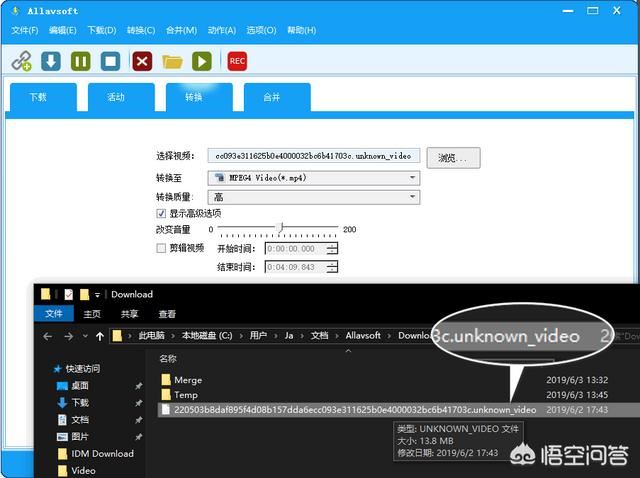The image size is (640, 478).
Task: Open 帮助(H) menu
Action: [301, 30]
